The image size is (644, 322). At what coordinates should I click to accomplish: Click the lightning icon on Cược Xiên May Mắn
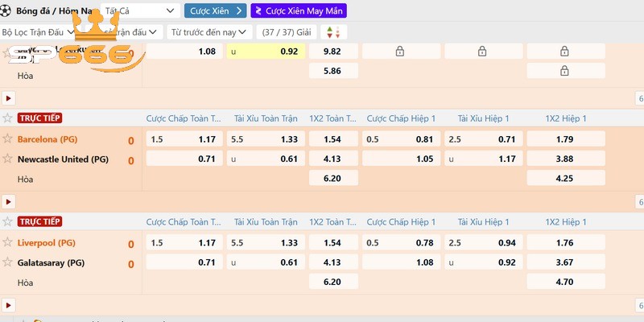(x=260, y=10)
